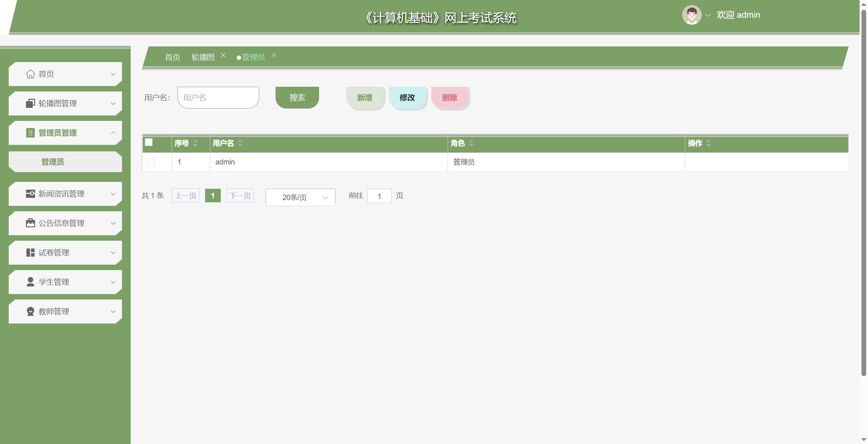Viewport: 868px width, 444px height.
Task: Switch to the 轮播图 tab
Action: click(203, 57)
